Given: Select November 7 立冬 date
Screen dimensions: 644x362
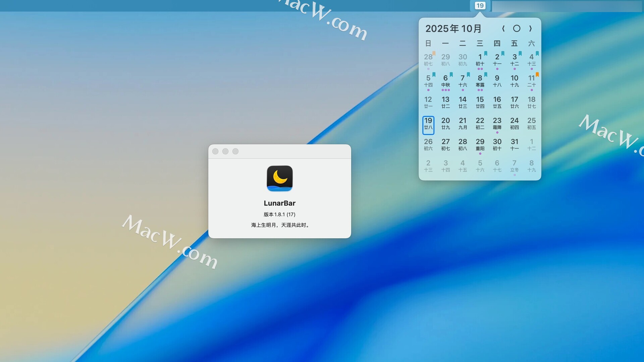Looking at the screenshot, I should pyautogui.click(x=514, y=166).
